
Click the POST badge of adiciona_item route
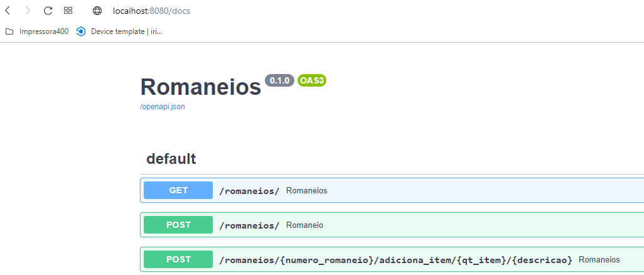[178, 259]
